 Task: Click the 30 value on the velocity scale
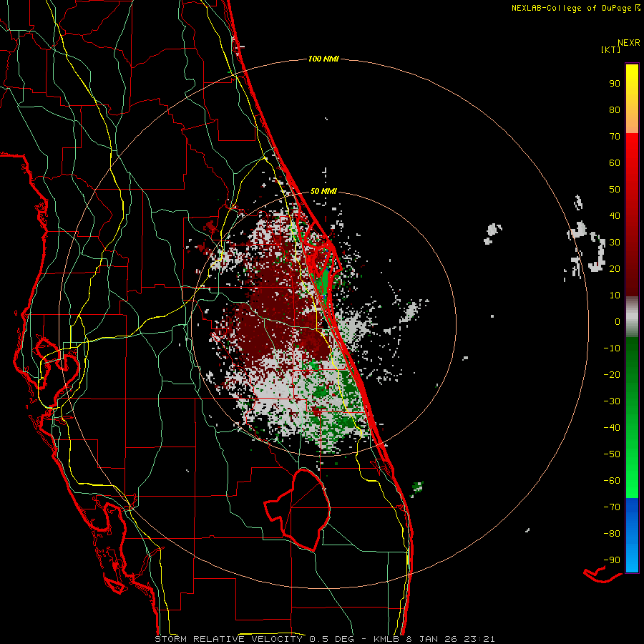[x=615, y=243]
